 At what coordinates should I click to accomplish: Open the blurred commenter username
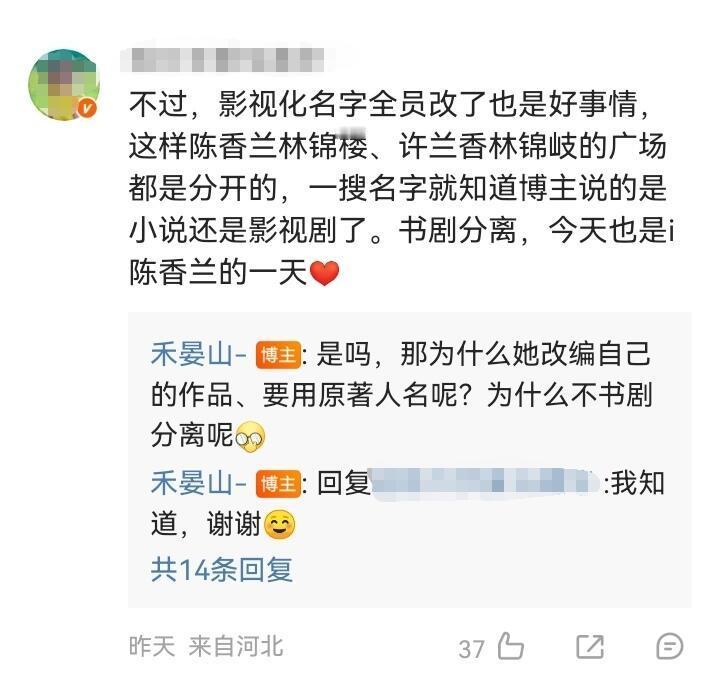point(223,60)
